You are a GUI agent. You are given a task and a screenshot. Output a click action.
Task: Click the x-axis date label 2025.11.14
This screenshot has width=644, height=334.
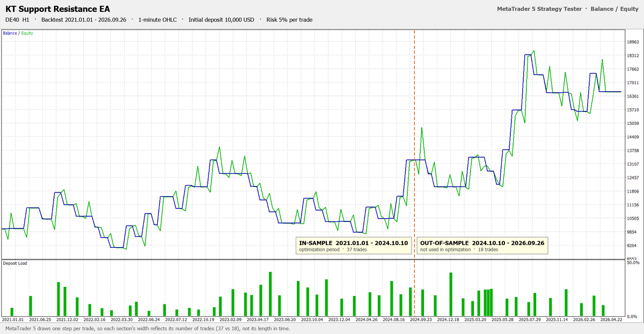[557, 320]
